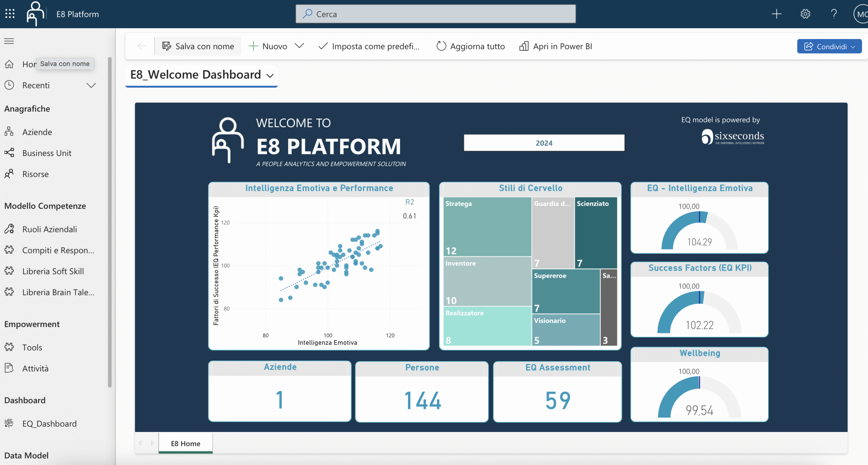Open the help question mark icon

pos(834,14)
